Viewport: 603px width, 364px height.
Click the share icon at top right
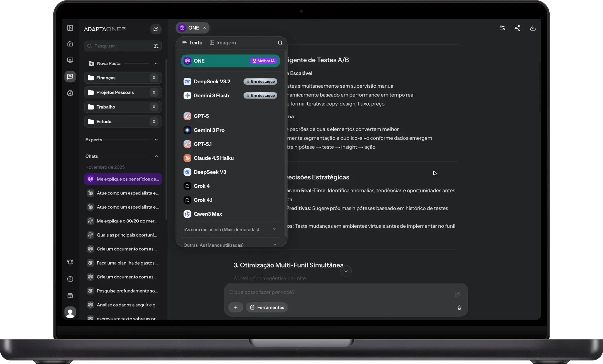pyautogui.click(x=517, y=28)
